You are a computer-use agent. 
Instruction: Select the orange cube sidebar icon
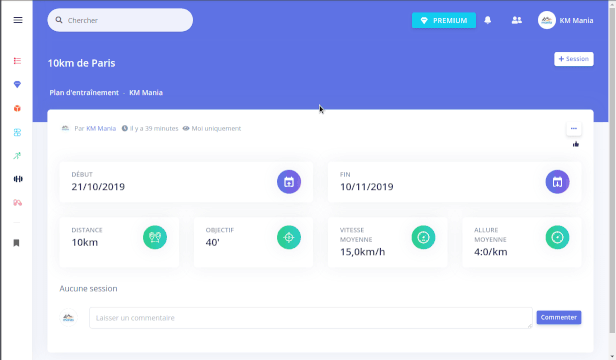pyautogui.click(x=17, y=108)
